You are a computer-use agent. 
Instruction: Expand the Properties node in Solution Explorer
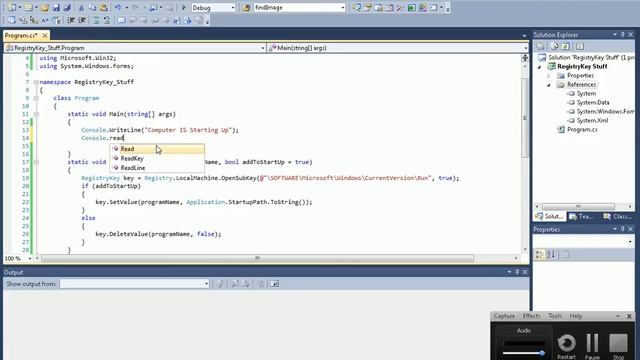pyautogui.click(x=549, y=76)
